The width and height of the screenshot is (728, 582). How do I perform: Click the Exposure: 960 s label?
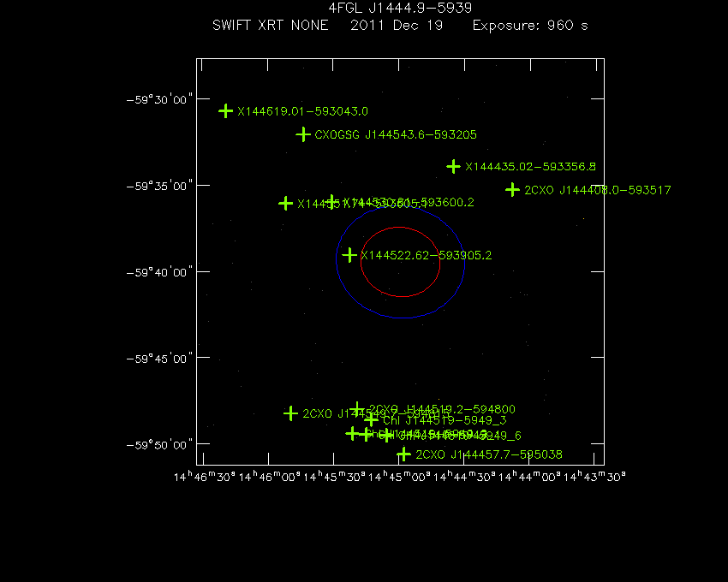[530, 25]
